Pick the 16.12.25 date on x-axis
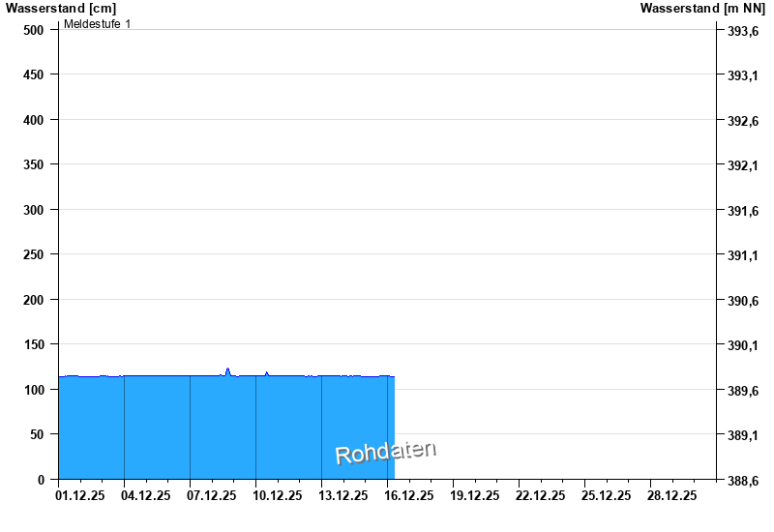Screen dimensions: 774x532 tap(409, 495)
